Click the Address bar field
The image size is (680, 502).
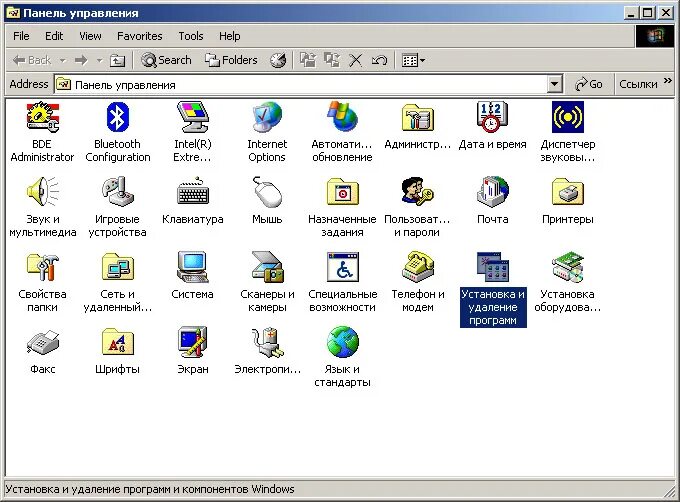click(x=308, y=84)
